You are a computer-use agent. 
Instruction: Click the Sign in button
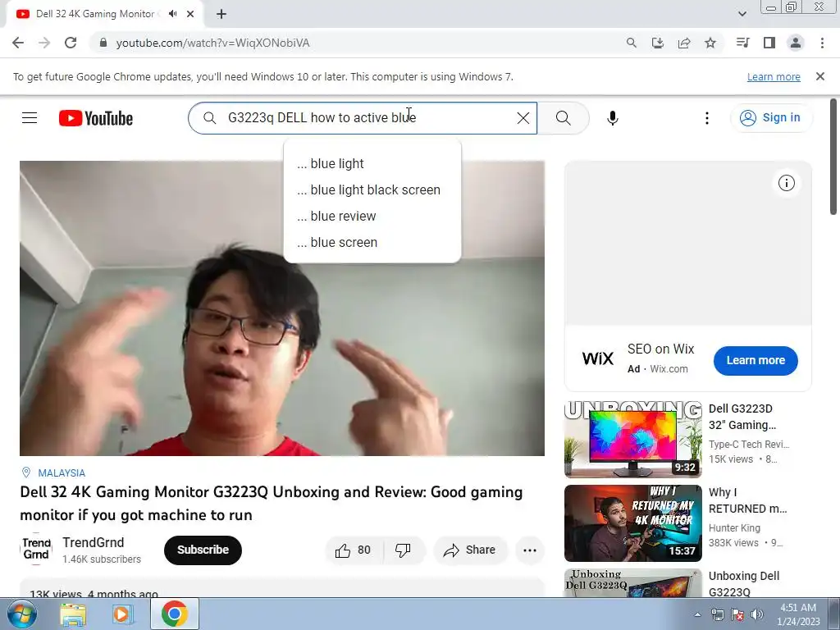771,118
